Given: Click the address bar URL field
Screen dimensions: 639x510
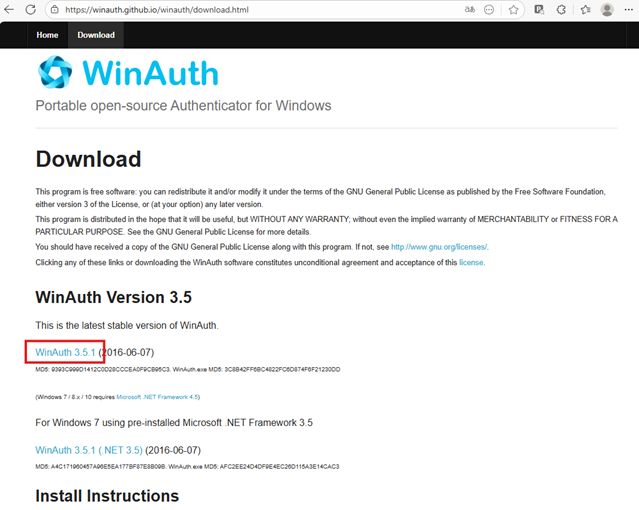Looking at the screenshot, I should click(250, 10).
